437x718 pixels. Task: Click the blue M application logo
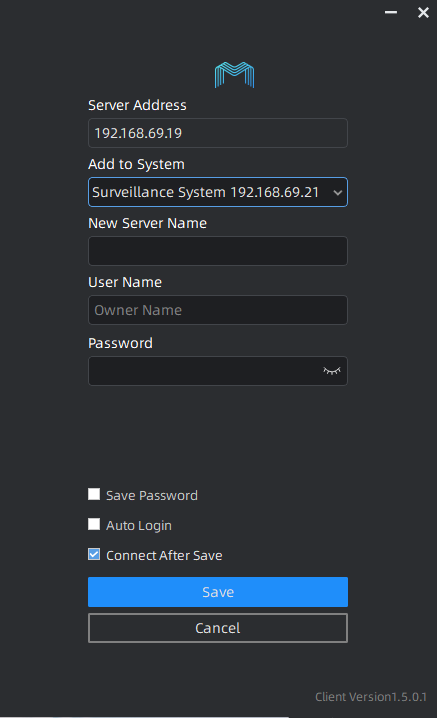point(234,75)
